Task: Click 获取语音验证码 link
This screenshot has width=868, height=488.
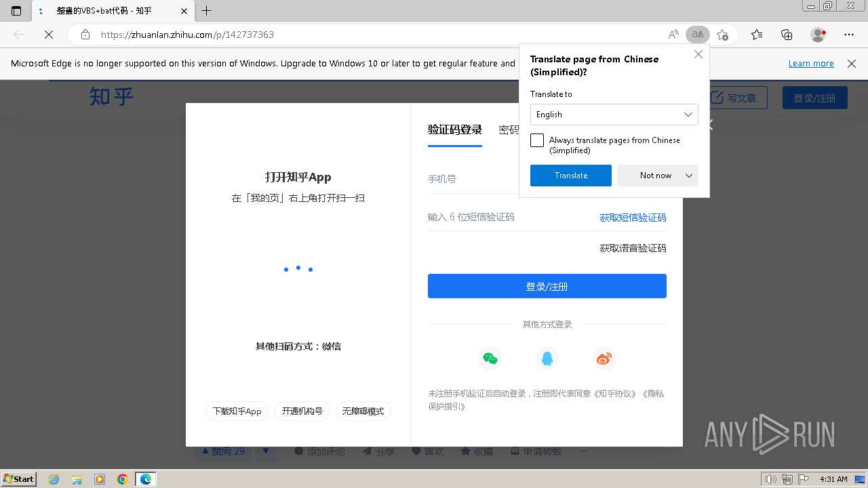Action: [x=633, y=248]
